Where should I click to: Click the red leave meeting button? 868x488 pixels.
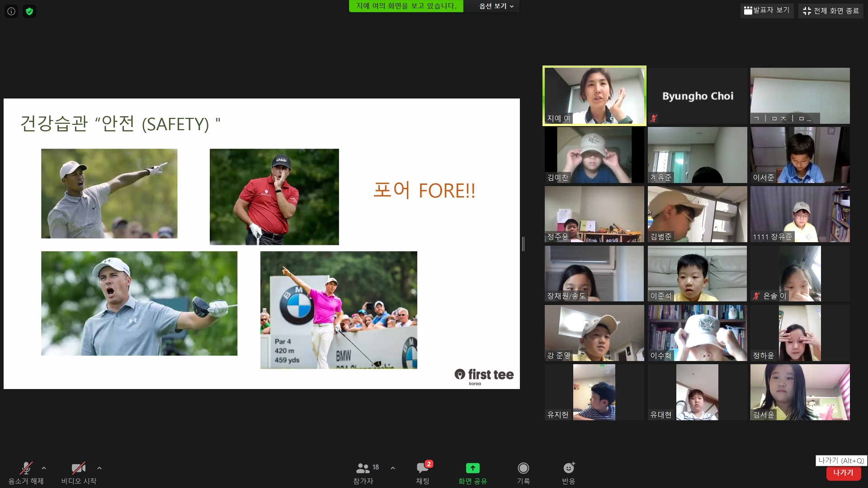(843, 473)
